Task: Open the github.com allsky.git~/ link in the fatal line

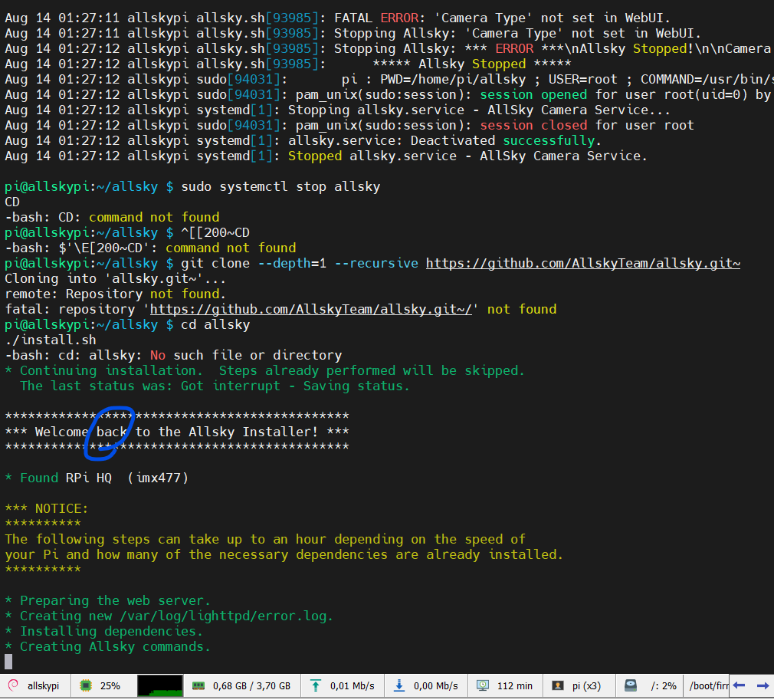Action: tap(311, 309)
